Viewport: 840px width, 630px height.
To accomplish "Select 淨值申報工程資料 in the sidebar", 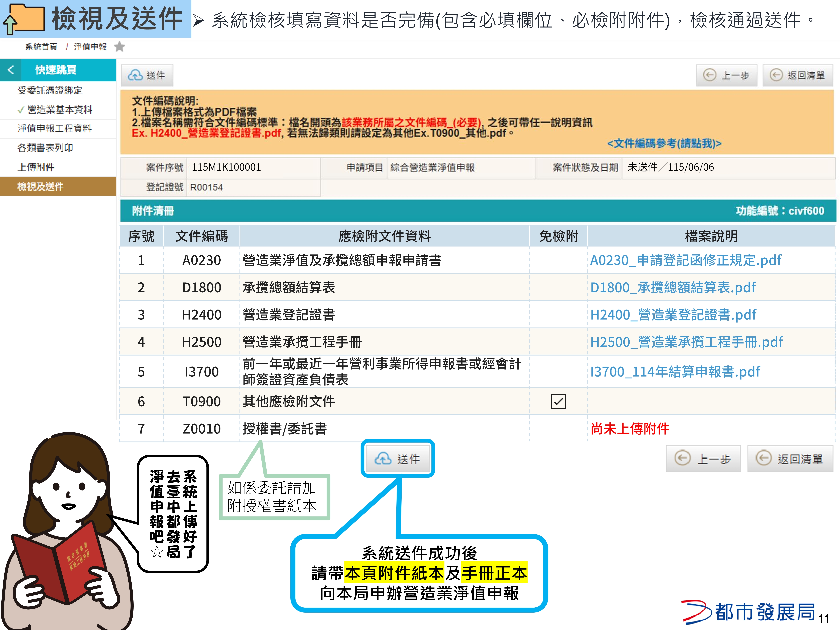I will pyautogui.click(x=54, y=128).
